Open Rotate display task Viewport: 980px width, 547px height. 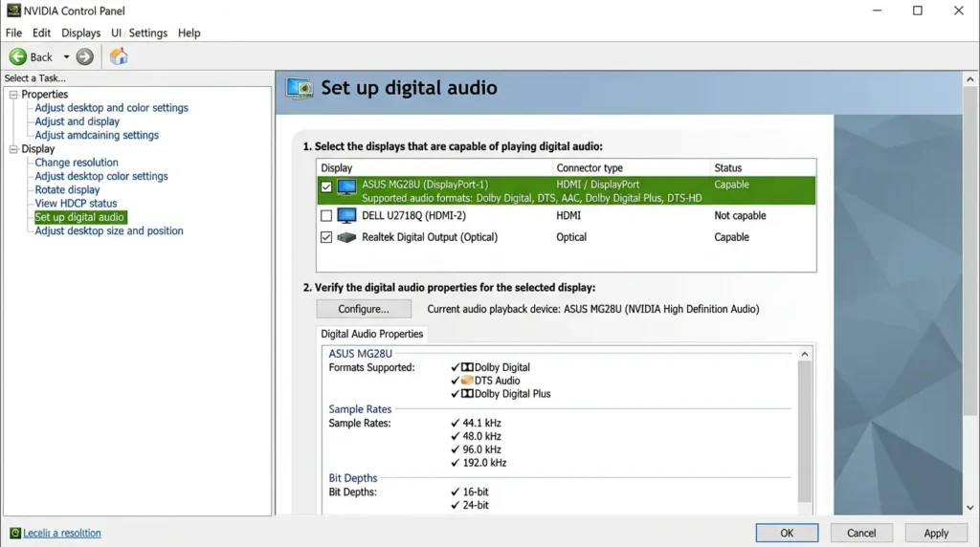coord(68,190)
